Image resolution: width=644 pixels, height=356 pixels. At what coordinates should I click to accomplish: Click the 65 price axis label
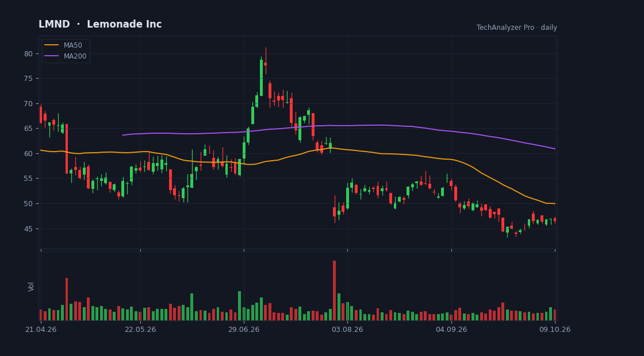pos(29,129)
